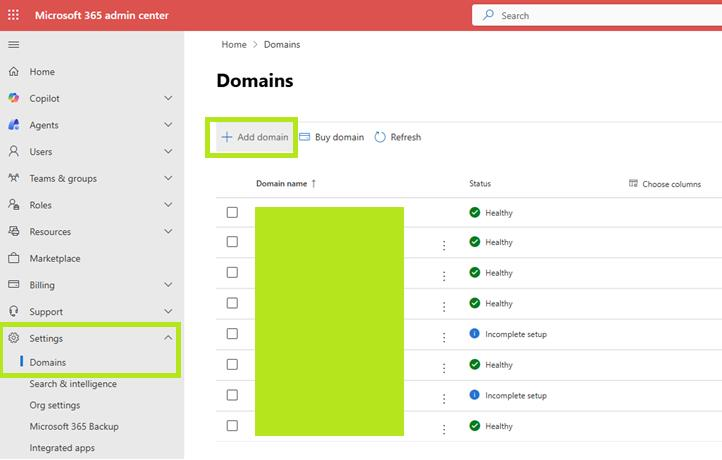Open Search & intelligence settings
Image resolution: width=722 pixels, height=460 pixels.
(73, 384)
